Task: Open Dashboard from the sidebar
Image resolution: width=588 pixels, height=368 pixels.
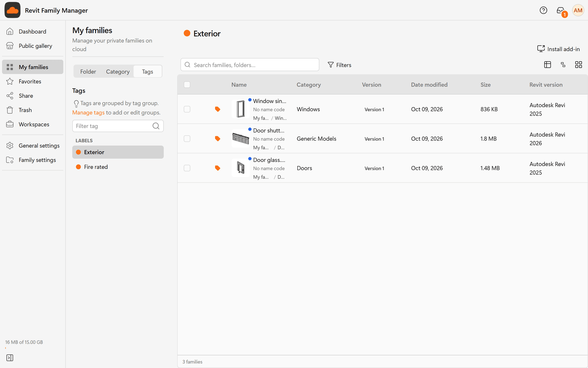Action: [32, 32]
